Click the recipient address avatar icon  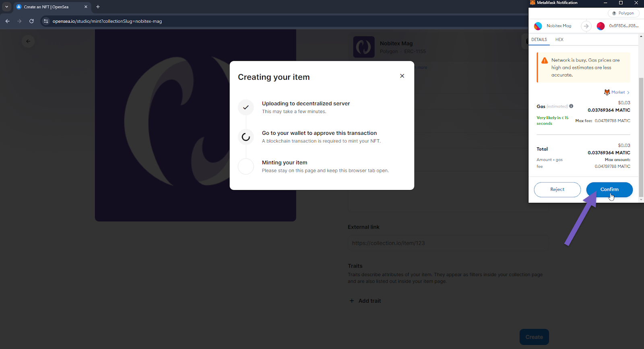pyautogui.click(x=601, y=26)
